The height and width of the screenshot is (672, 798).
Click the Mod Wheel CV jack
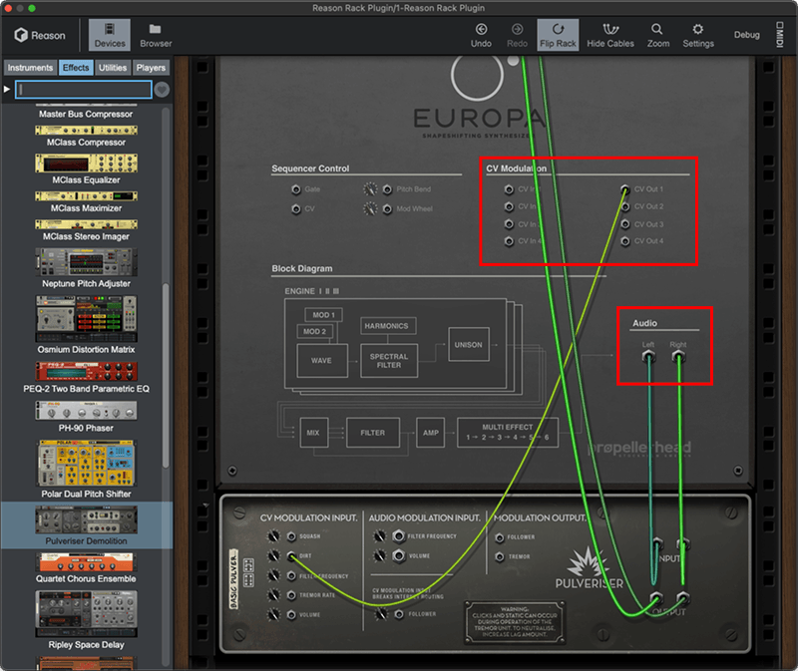click(387, 209)
